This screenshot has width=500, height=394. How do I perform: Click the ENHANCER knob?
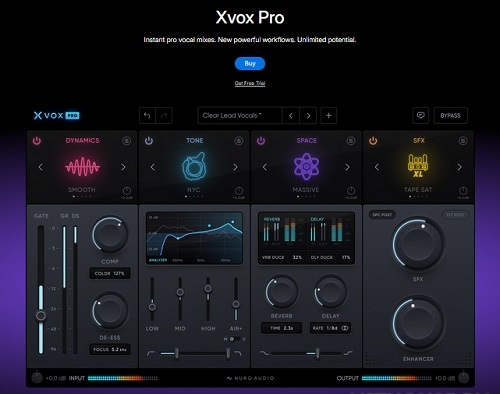tap(418, 323)
